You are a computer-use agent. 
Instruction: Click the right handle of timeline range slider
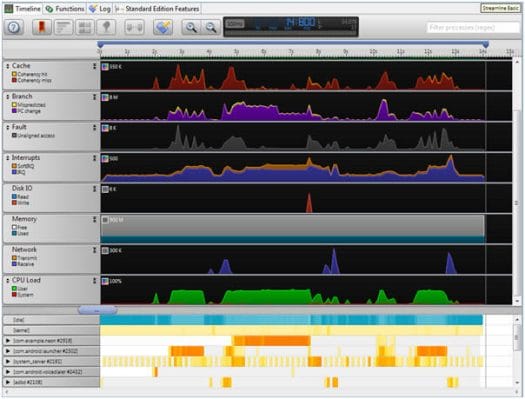click(x=485, y=44)
